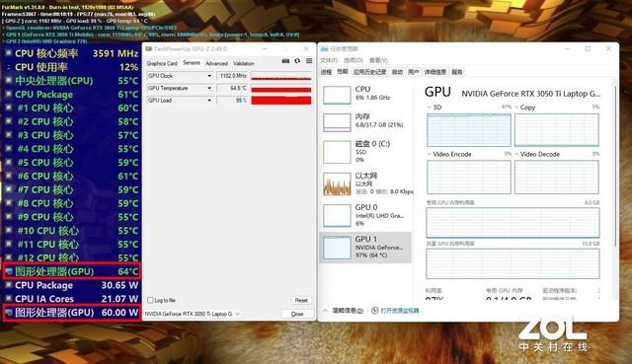Switch to the Advanced tab in GPU-Z
This screenshot has height=364, width=632.
[x=216, y=63]
